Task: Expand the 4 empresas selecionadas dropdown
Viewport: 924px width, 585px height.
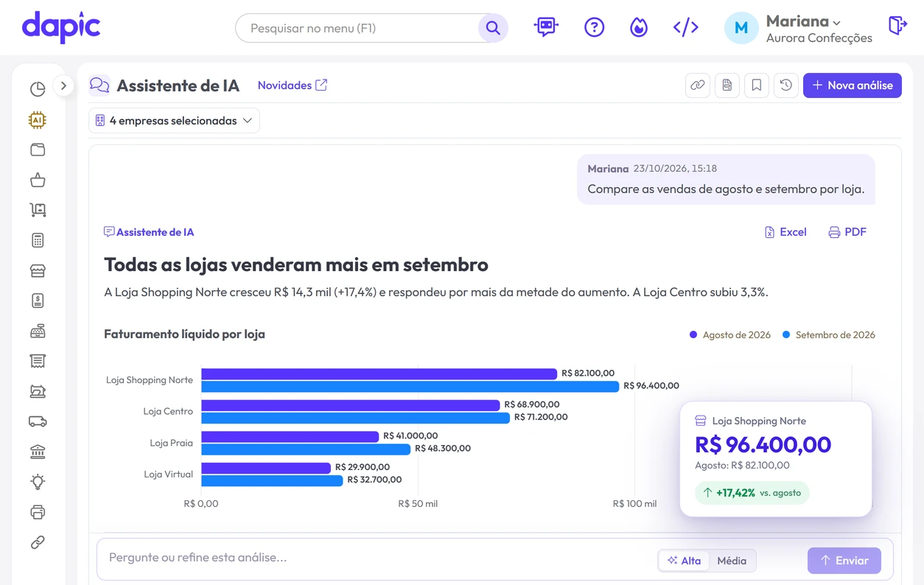Action: coord(174,121)
